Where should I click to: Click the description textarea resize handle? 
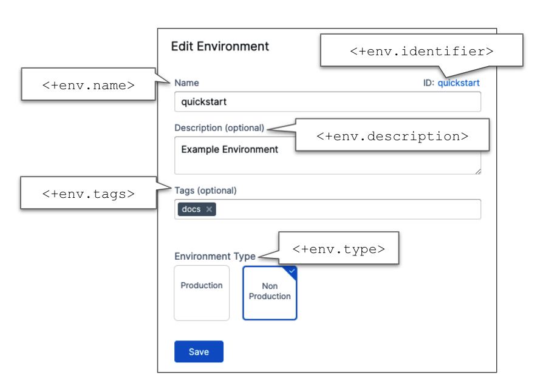click(x=477, y=171)
